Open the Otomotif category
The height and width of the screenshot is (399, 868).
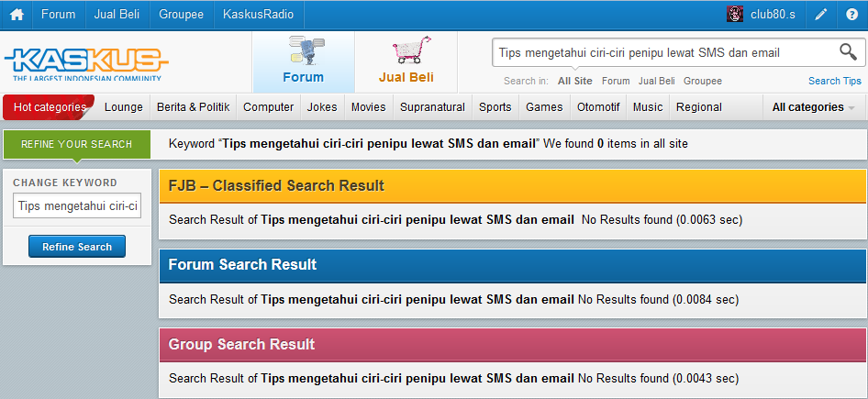click(598, 107)
